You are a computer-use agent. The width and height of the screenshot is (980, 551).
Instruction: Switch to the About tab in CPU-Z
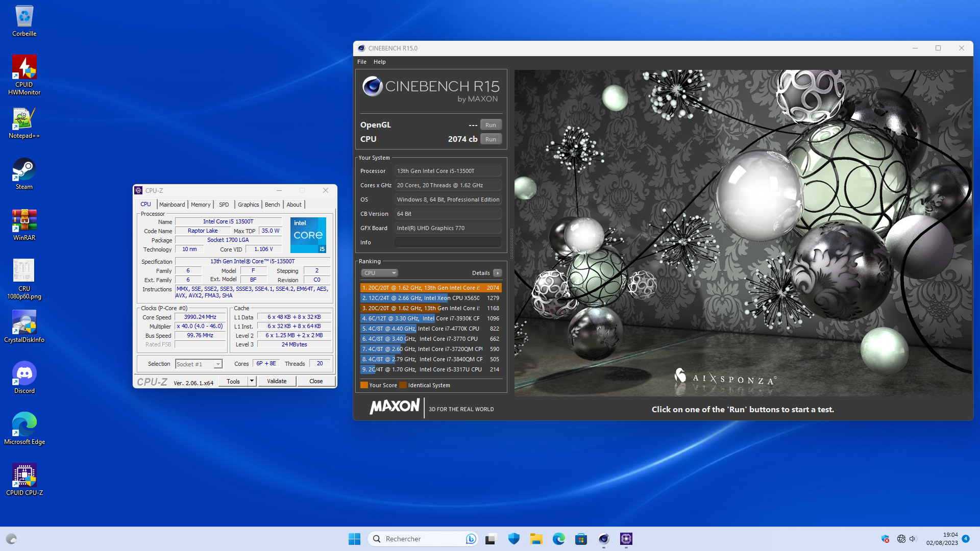click(x=293, y=205)
